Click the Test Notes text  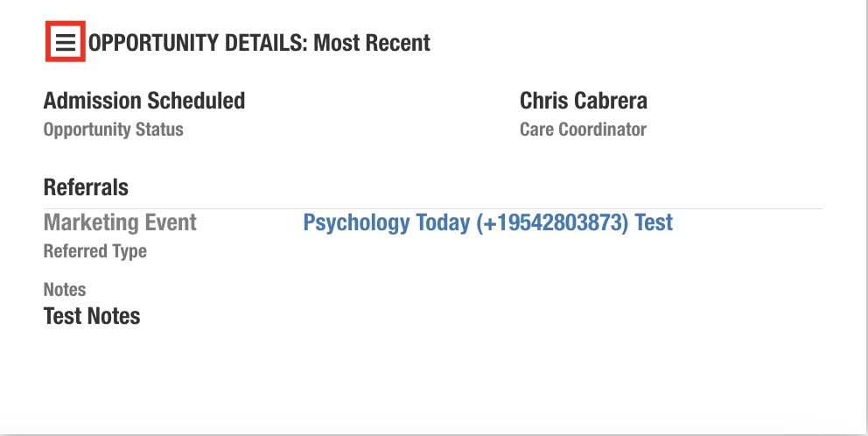tap(92, 316)
